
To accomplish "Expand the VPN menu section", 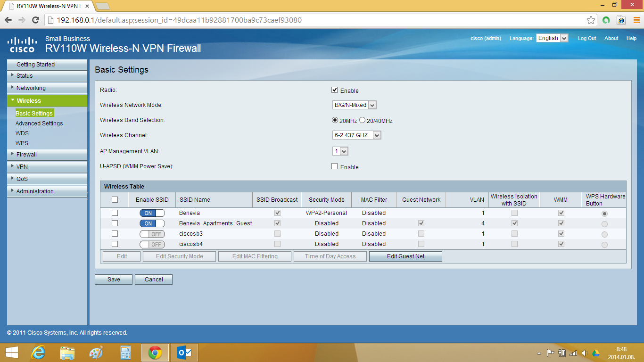I will (x=47, y=166).
